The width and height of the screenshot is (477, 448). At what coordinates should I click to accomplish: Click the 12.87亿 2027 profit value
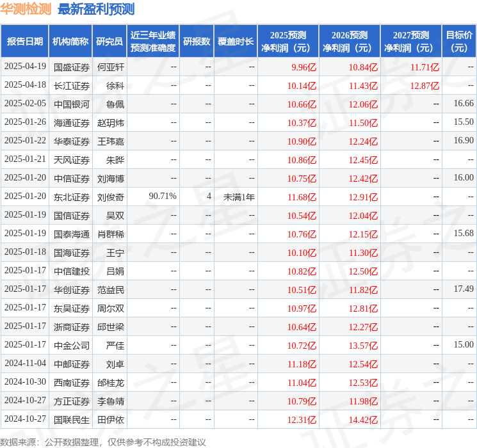(424, 86)
